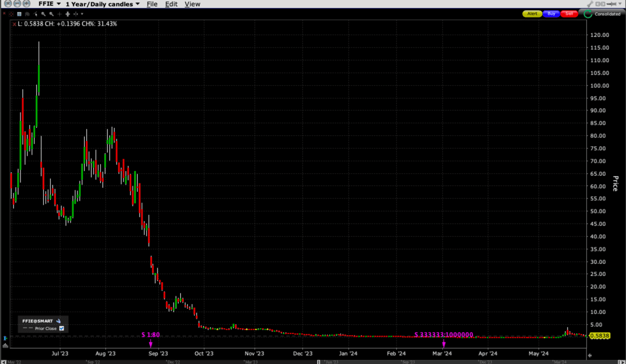Select the zoom-out magnifier tool

click(51, 14)
